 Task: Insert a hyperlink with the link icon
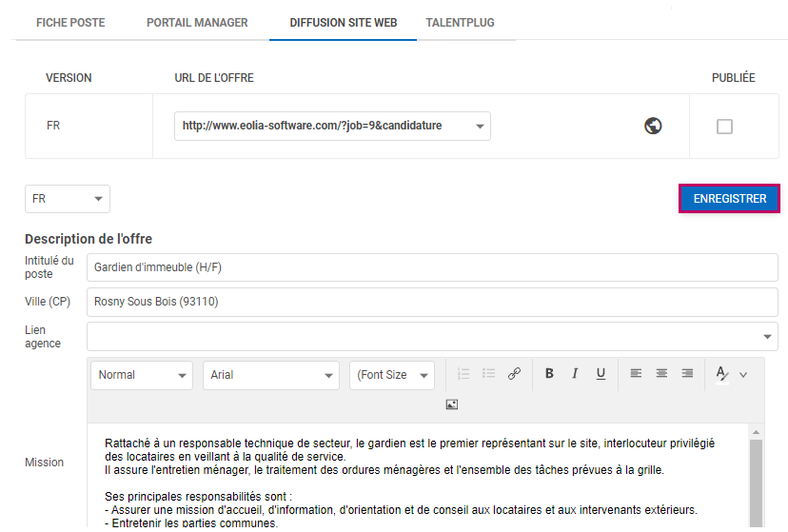(514, 374)
